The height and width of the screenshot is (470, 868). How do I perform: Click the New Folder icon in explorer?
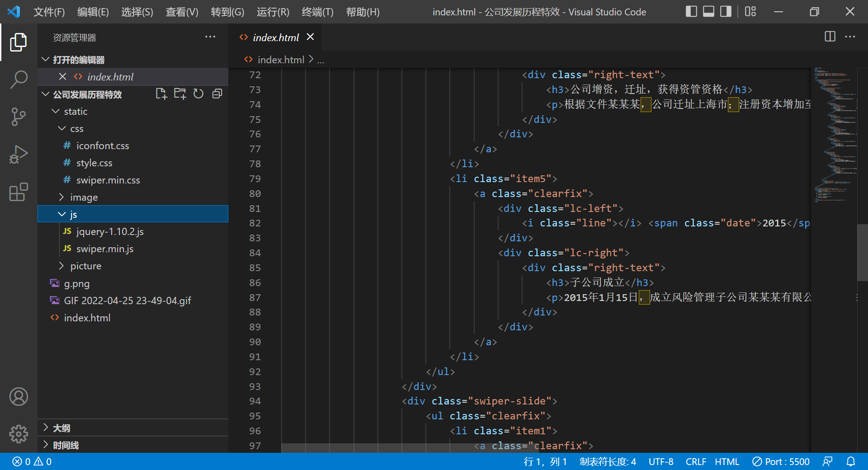click(x=180, y=94)
